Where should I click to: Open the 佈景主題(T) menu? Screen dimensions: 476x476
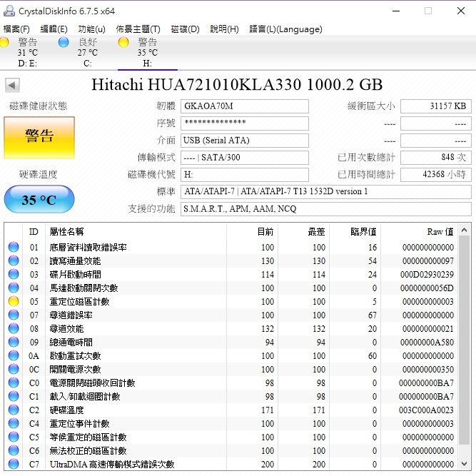pyautogui.click(x=138, y=29)
